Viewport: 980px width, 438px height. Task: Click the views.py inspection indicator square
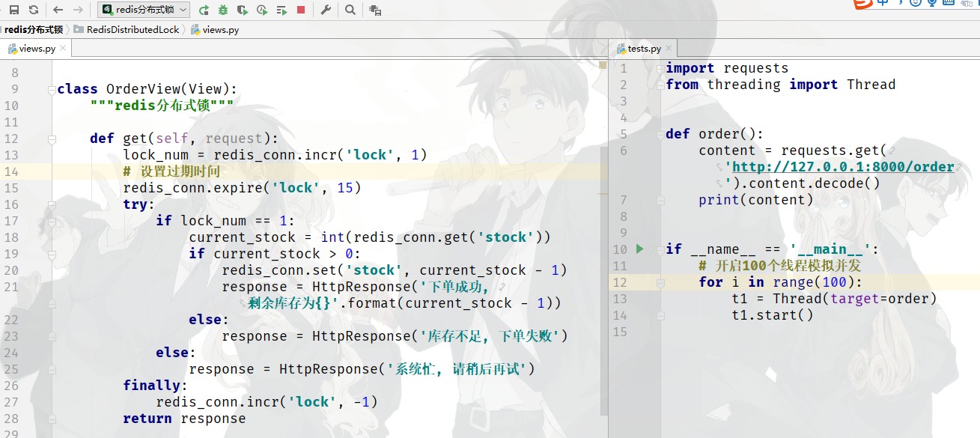pos(602,65)
